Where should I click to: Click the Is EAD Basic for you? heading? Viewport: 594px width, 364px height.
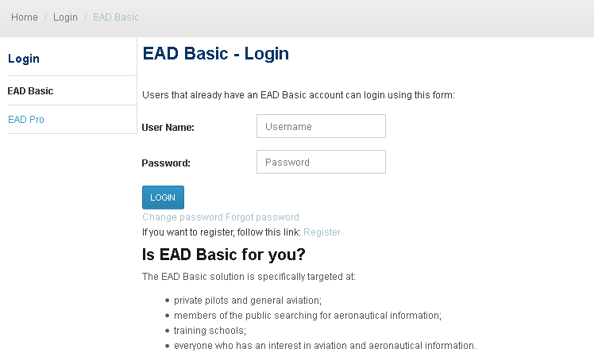223,255
